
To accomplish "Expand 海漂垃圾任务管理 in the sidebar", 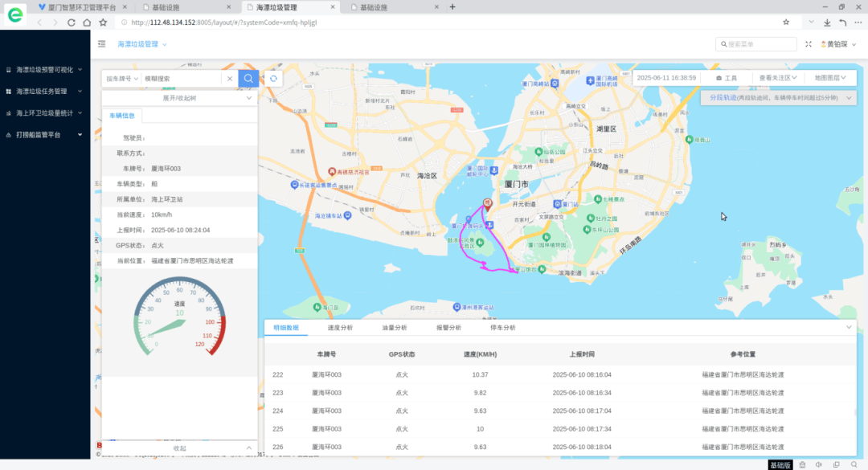I will click(x=45, y=92).
